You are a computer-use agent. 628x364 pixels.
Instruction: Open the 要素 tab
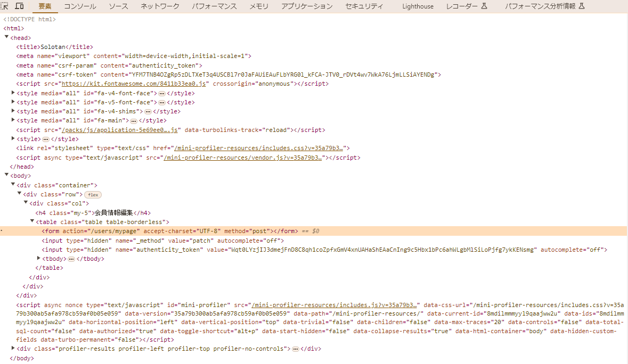coord(45,6)
